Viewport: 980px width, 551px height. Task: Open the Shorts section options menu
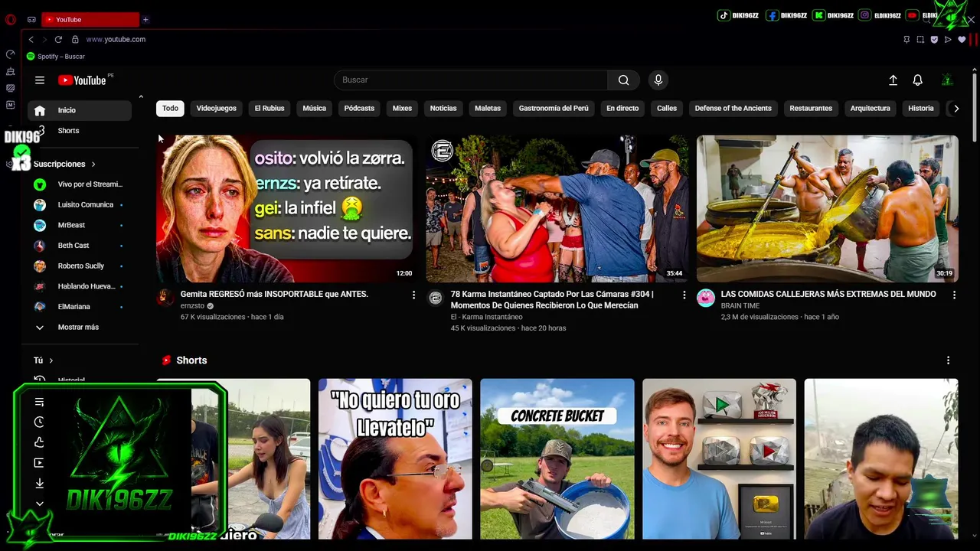(948, 360)
